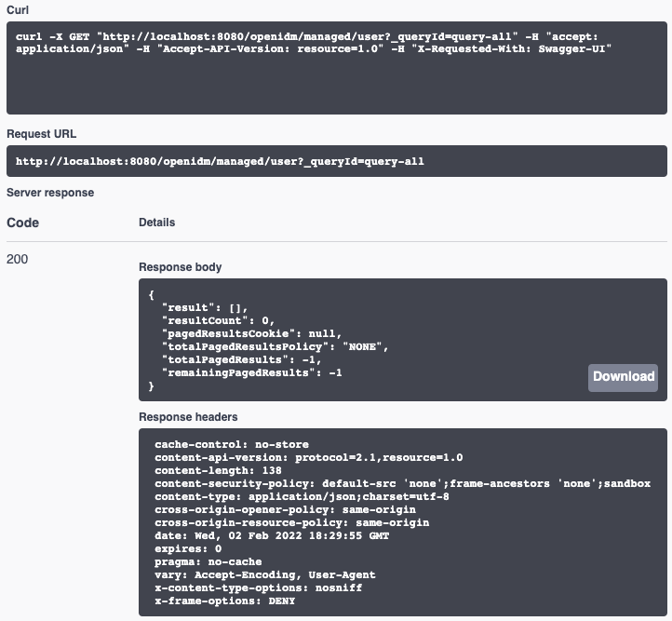Screen dimensions: 672x621
Task: Click the Download button in response body
Action: point(623,377)
